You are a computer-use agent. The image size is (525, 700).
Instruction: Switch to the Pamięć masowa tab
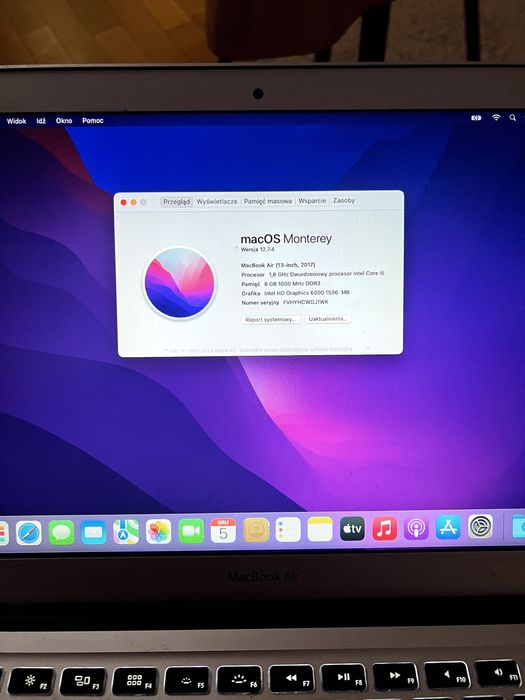pyautogui.click(x=268, y=201)
